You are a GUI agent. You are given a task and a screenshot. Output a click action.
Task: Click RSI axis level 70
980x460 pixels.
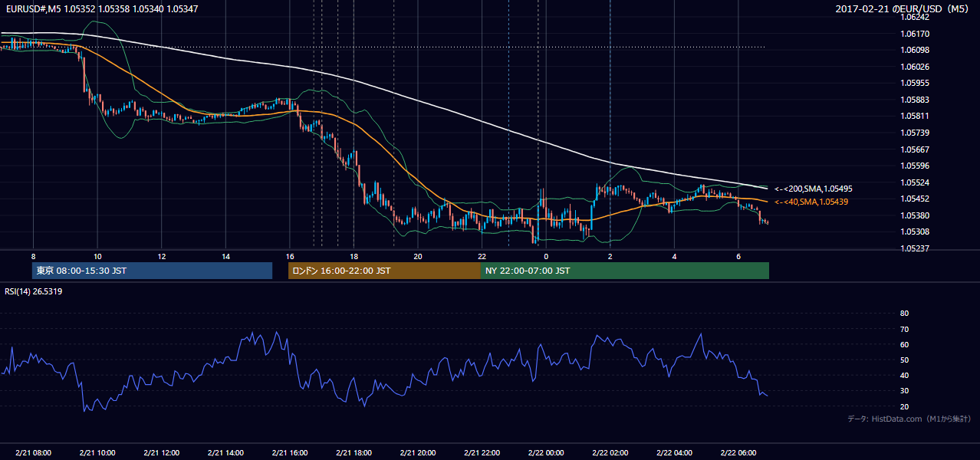(904, 329)
